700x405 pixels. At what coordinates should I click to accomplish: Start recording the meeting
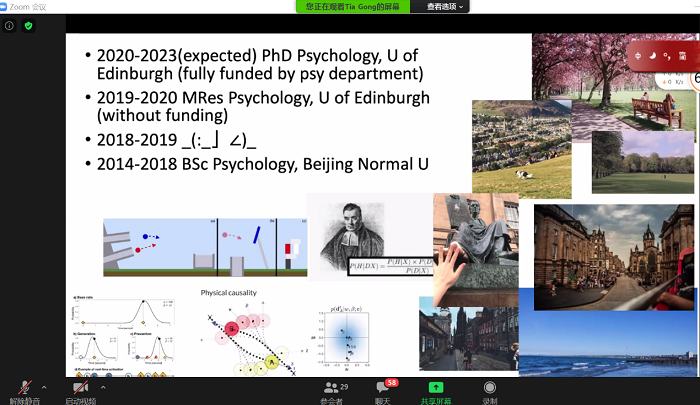pyautogui.click(x=489, y=390)
